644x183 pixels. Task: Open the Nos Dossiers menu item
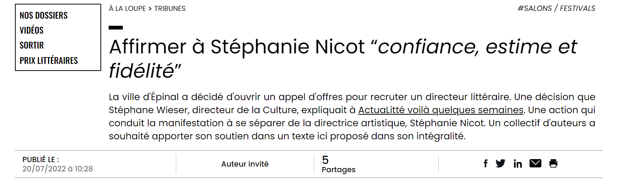pyautogui.click(x=44, y=15)
